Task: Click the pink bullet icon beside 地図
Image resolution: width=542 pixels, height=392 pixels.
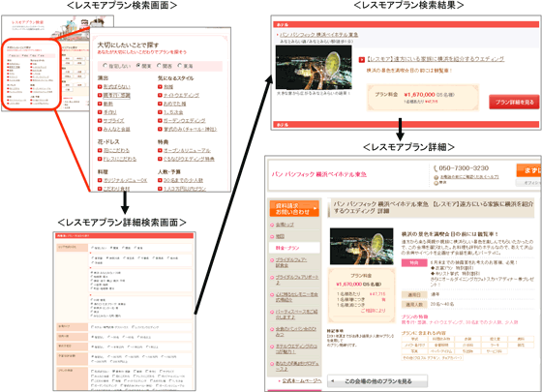Action: point(272,237)
